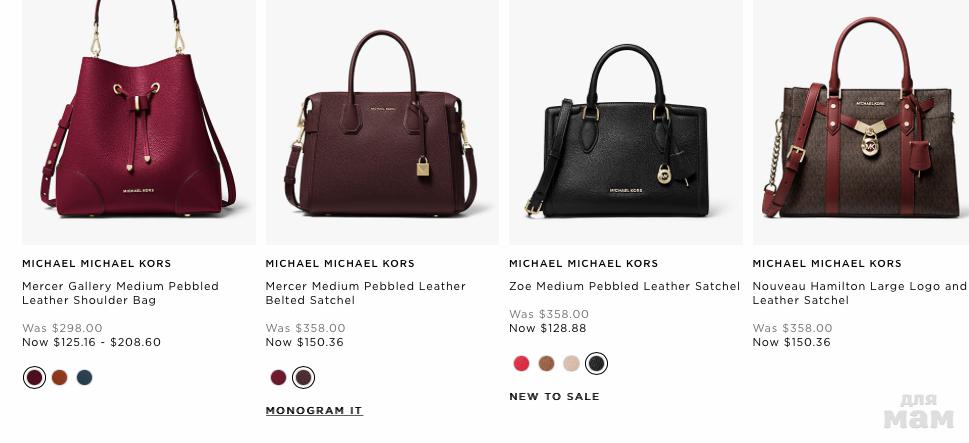Select the black swatch for Zoe Satchel
Image resolution: width=969 pixels, height=443 pixels.
click(x=596, y=363)
